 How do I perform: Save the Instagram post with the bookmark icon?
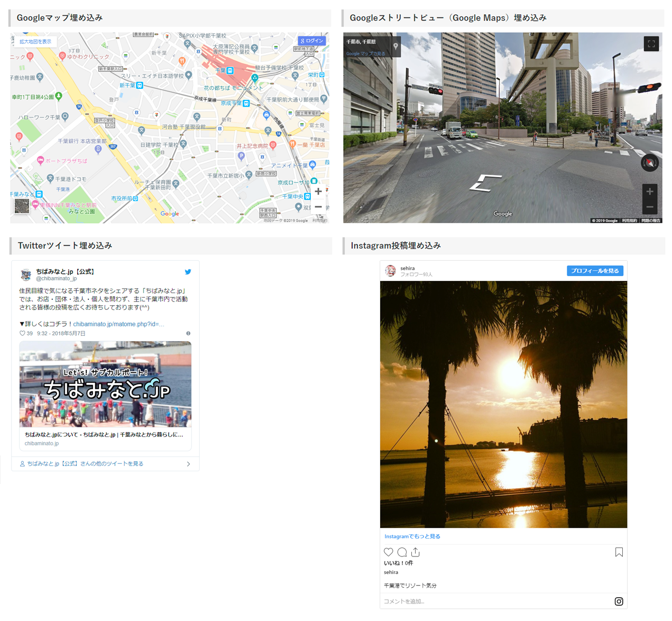click(619, 552)
